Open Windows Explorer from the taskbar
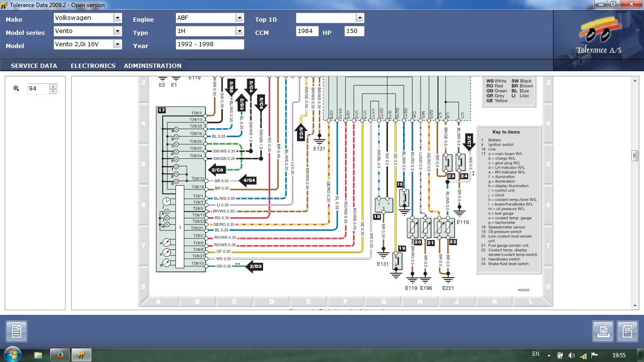Image resolution: width=644 pixels, height=362 pixels. coord(38,354)
